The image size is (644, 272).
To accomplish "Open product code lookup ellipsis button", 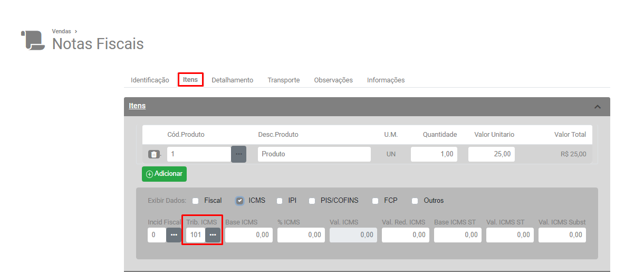I will [x=239, y=154].
